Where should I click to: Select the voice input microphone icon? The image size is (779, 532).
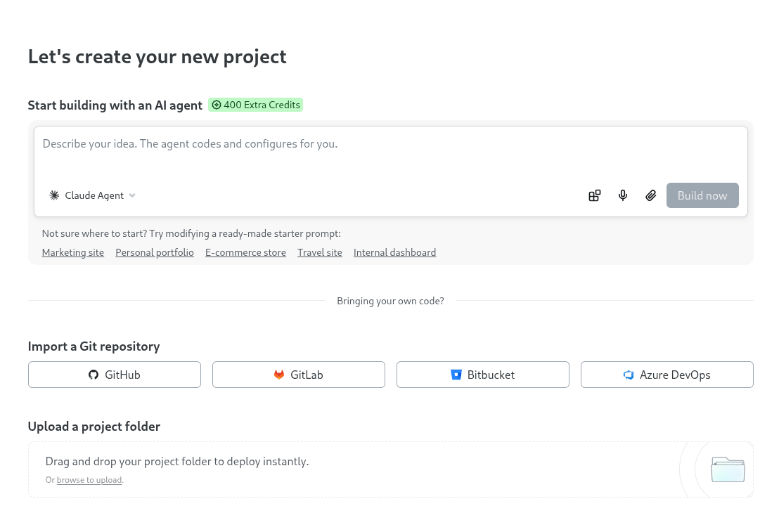(x=623, y=195)
